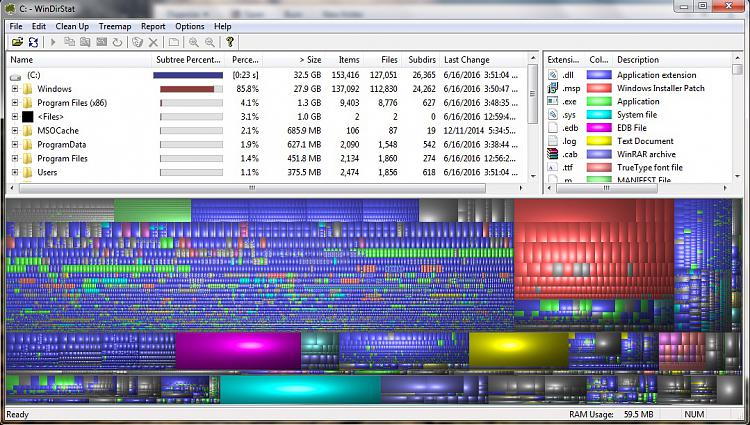Click the Help question mark icon
The height and width of the screenshot is (425, 750).
tap(230, 42)
